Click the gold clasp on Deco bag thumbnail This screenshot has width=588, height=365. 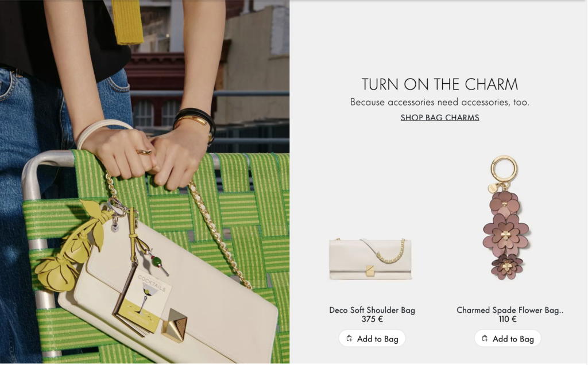click(370, 270)
